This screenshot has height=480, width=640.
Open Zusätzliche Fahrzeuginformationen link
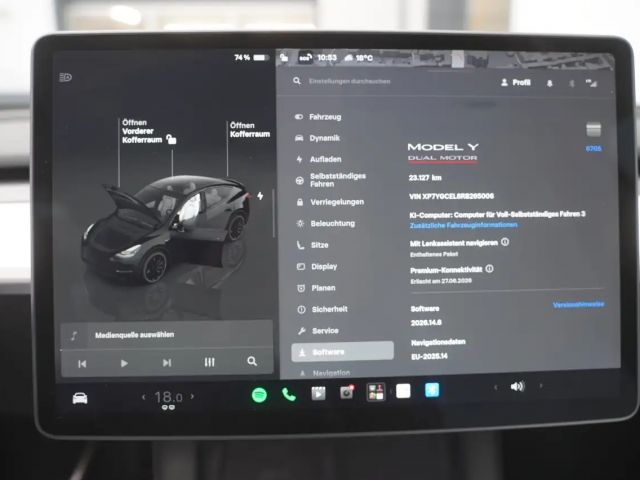(x=464, y=225)
